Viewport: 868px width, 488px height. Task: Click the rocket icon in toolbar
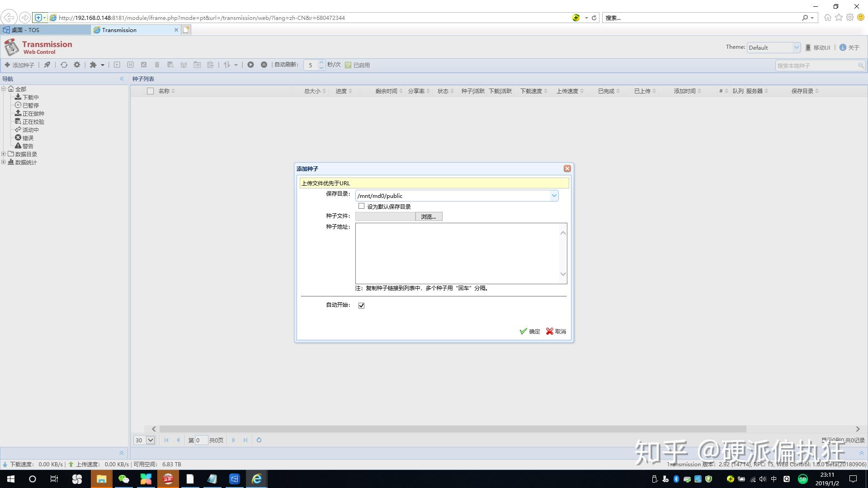(47, 65)
